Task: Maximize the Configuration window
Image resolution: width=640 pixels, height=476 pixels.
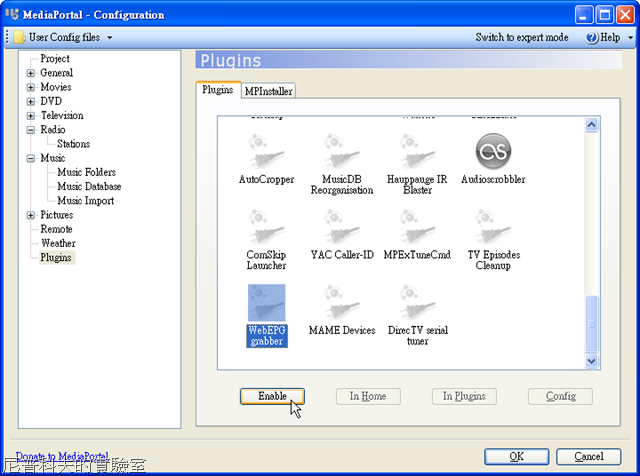Action: point(604,15)
